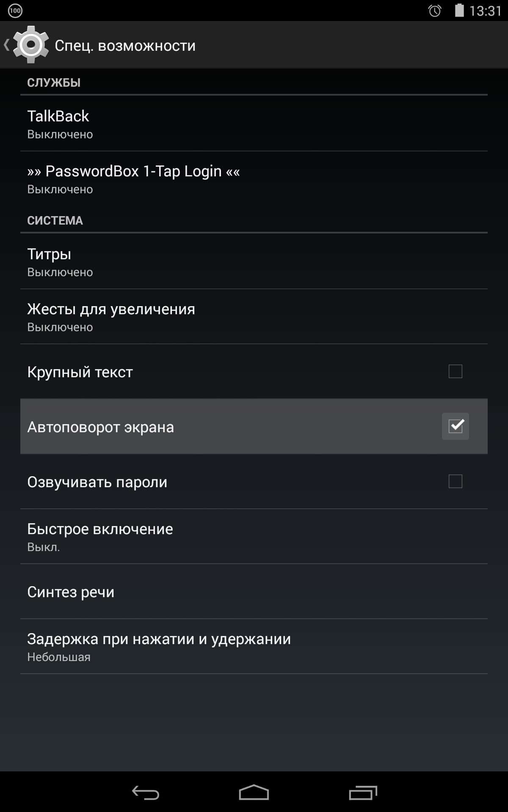
Task: Tap the round 100 notification icon
Action: 15,11
